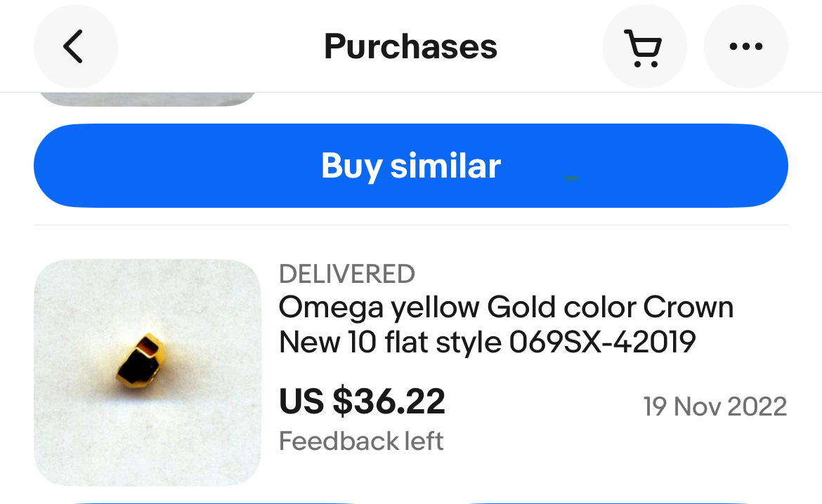Click the words Buy similar on the button
Screen dimensions: 822x504
tap(410, 166)
